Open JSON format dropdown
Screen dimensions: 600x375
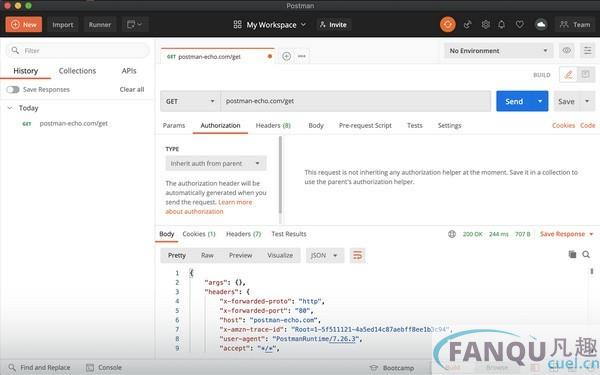click(x=324, y=255)
